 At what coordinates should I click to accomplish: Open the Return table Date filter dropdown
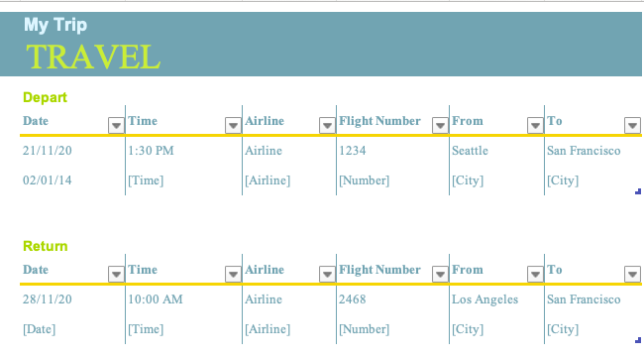pos(116,274)
